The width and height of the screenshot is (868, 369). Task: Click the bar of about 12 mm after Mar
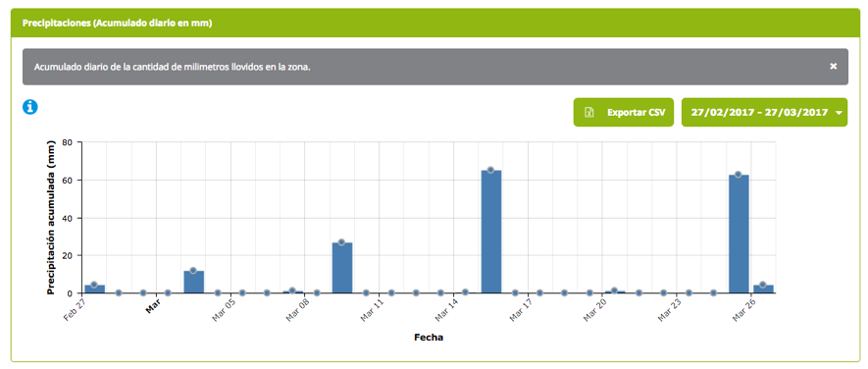(194, 282)
